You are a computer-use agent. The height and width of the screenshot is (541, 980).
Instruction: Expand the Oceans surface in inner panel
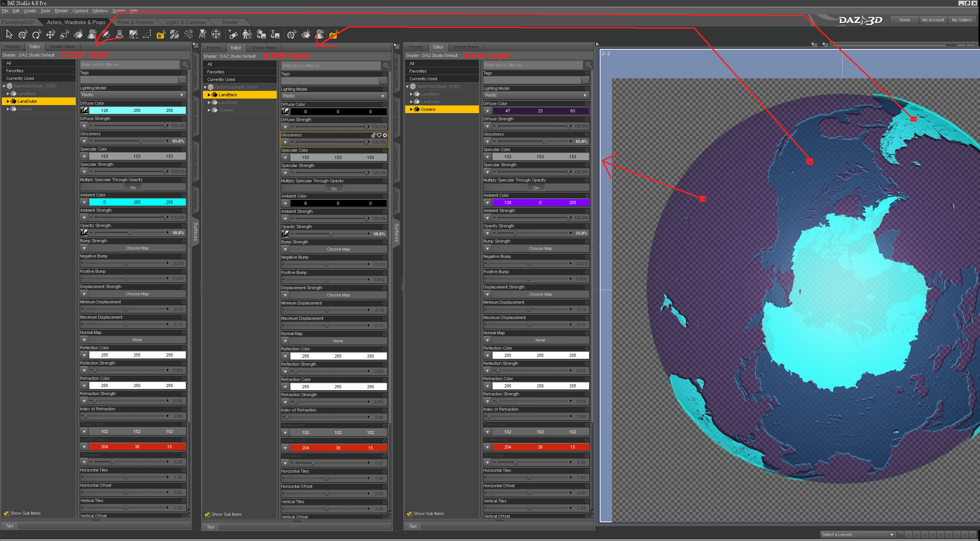[411, 109]
